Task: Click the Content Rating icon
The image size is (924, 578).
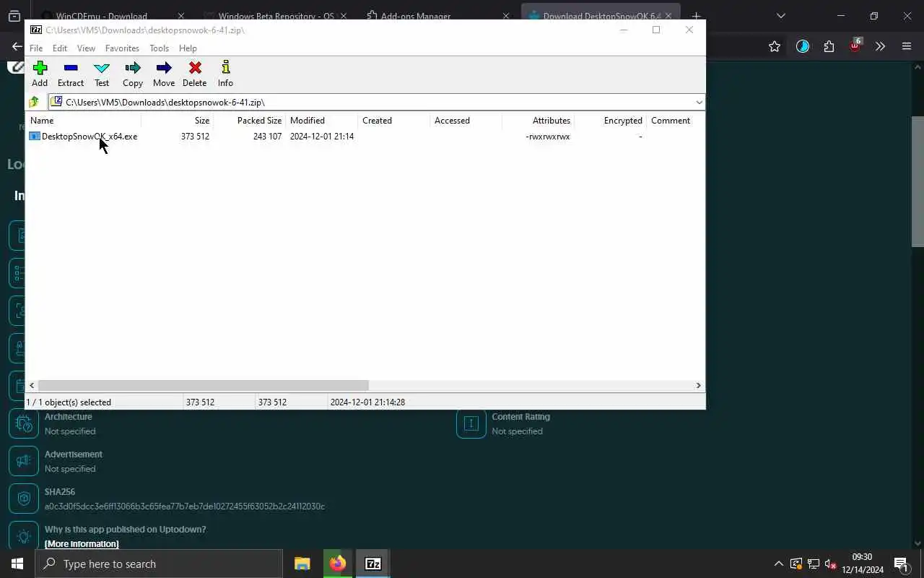Action: tap(471, 423)
